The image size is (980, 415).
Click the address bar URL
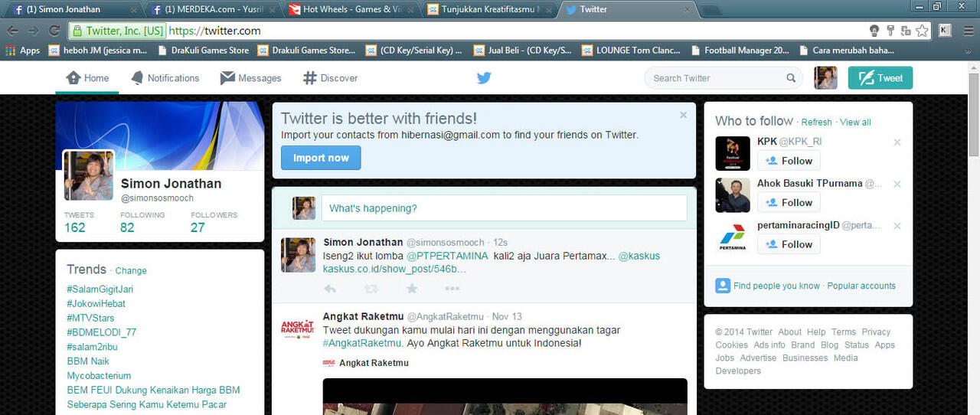pyautogui.click(x=214, y=31)
